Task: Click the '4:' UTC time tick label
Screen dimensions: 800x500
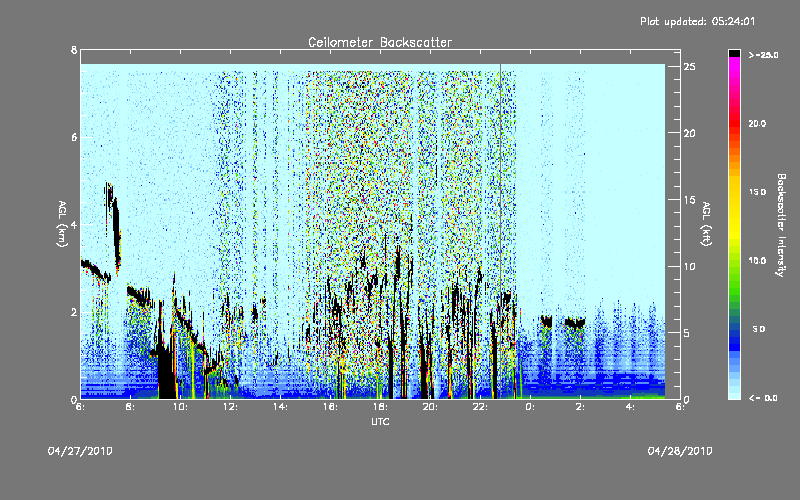Action: (x=630, y=407)
